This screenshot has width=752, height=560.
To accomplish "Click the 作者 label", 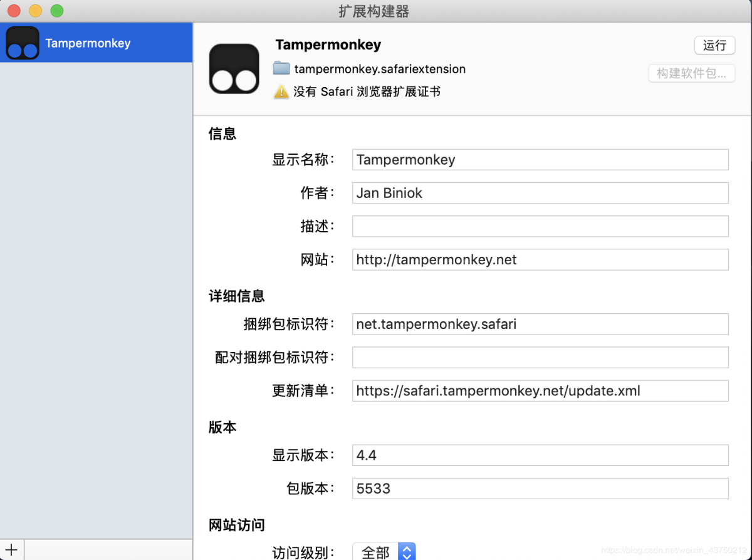I will pyautogui.click(x=318, y=193).
